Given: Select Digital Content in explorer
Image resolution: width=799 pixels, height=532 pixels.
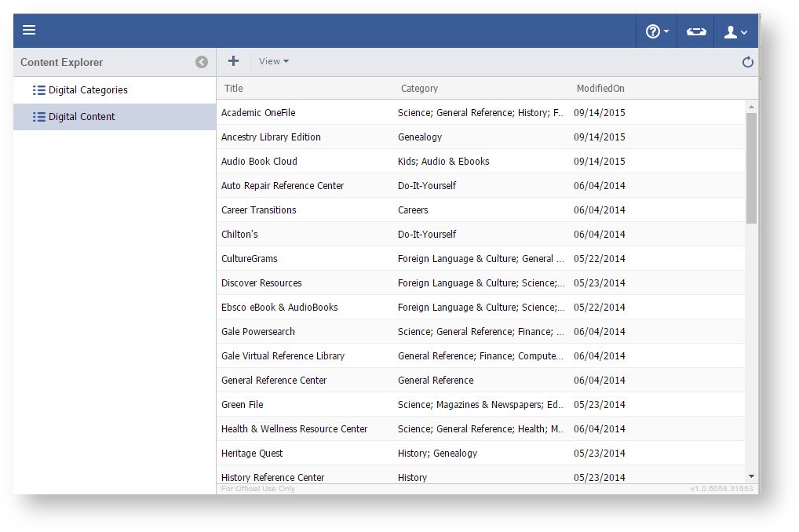Looking at the screenshot, I should click(x=82, y=117).
